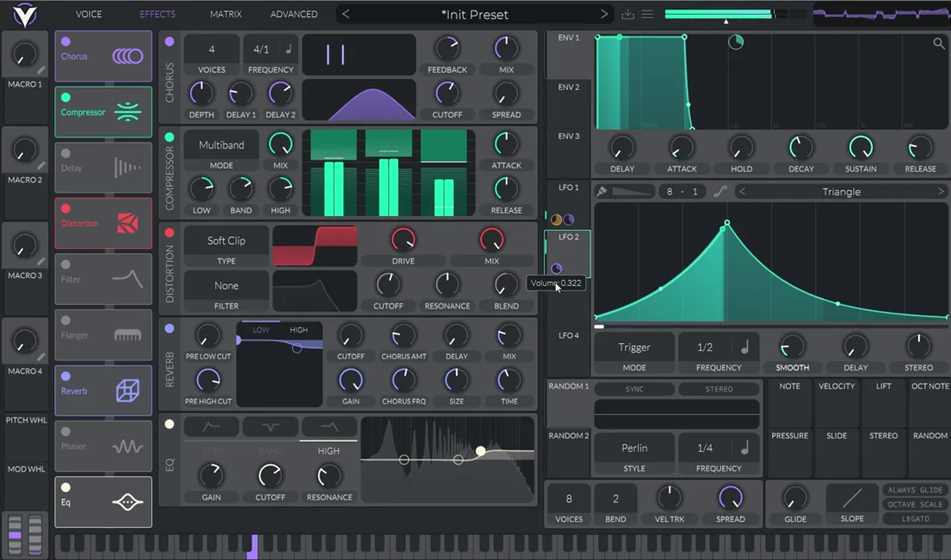Select the EQ high shelf shape icon
Screen dimensions: 951x560
pos(328,426)
